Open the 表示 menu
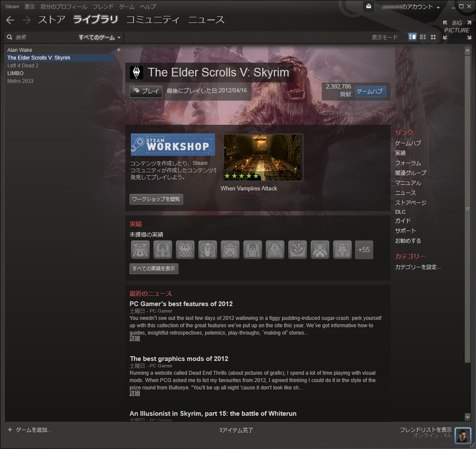The height and width of the screenshot is (449, 476). pyautogui.click(x=30, y=6)
